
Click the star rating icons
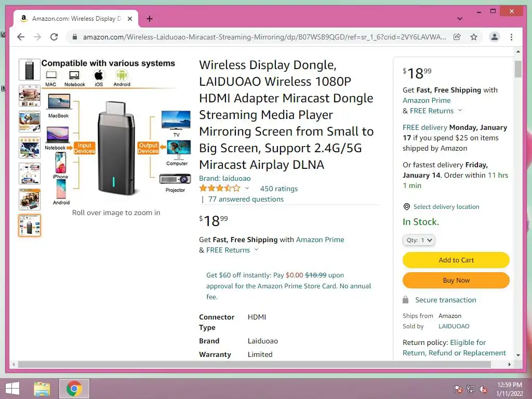click(220, 188)
